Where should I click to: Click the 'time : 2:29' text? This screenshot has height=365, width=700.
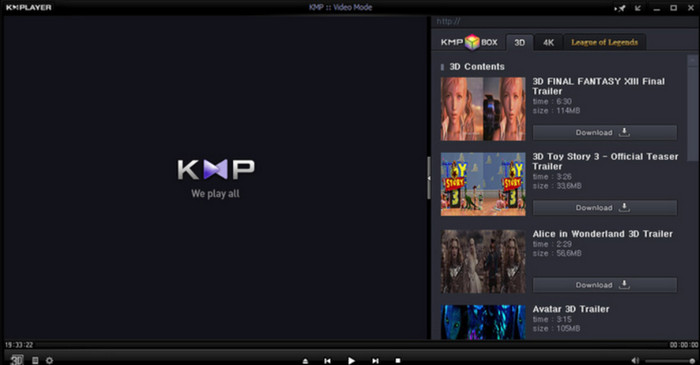point(552,244)
